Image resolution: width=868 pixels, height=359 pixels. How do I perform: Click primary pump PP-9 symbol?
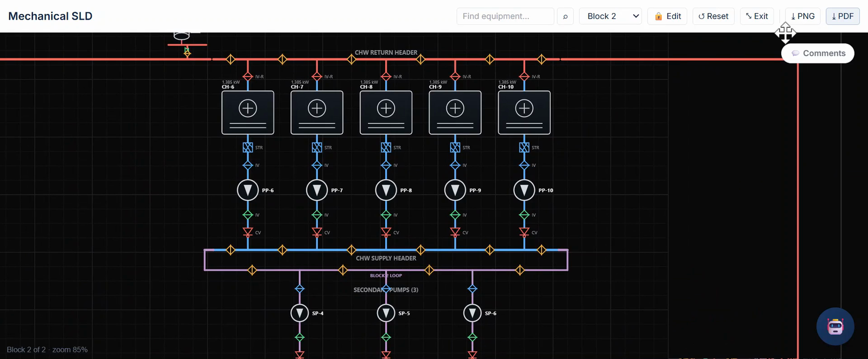455,190
